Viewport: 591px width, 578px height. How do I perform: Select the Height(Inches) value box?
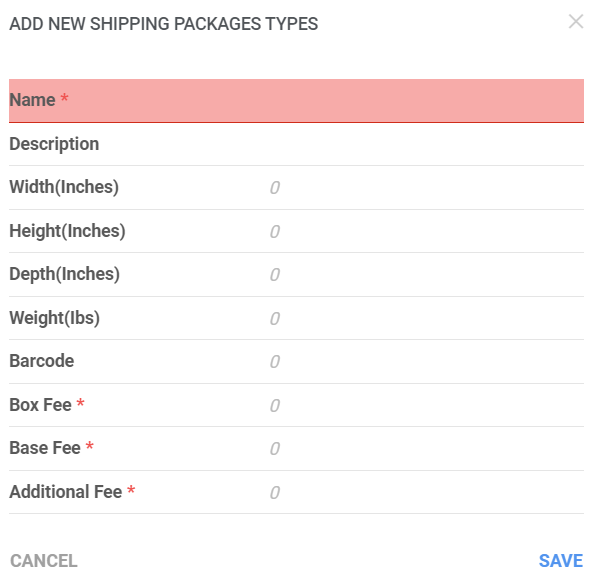pyautogui.click(x=426, y=231)
